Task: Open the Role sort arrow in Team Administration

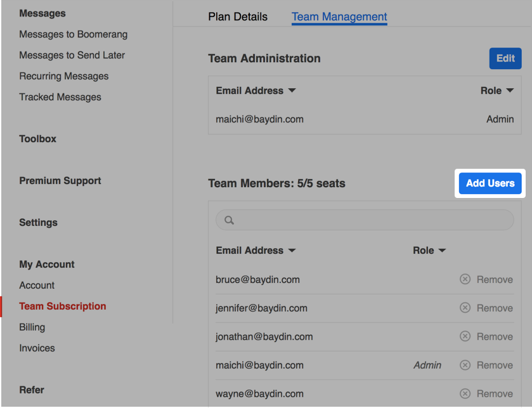Action: tap(510, 91)
